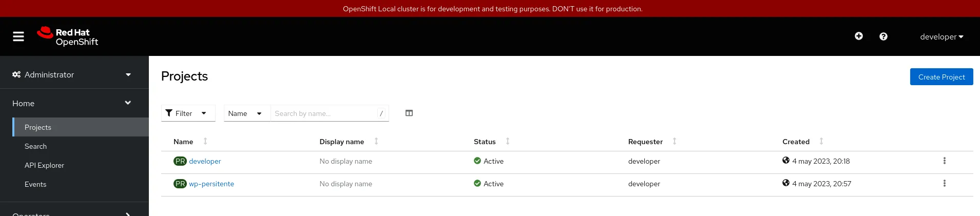The width and height of the screenshot is (980, 216).
Task: Sort projects by Status column arrows
Action: pos(508,142)
